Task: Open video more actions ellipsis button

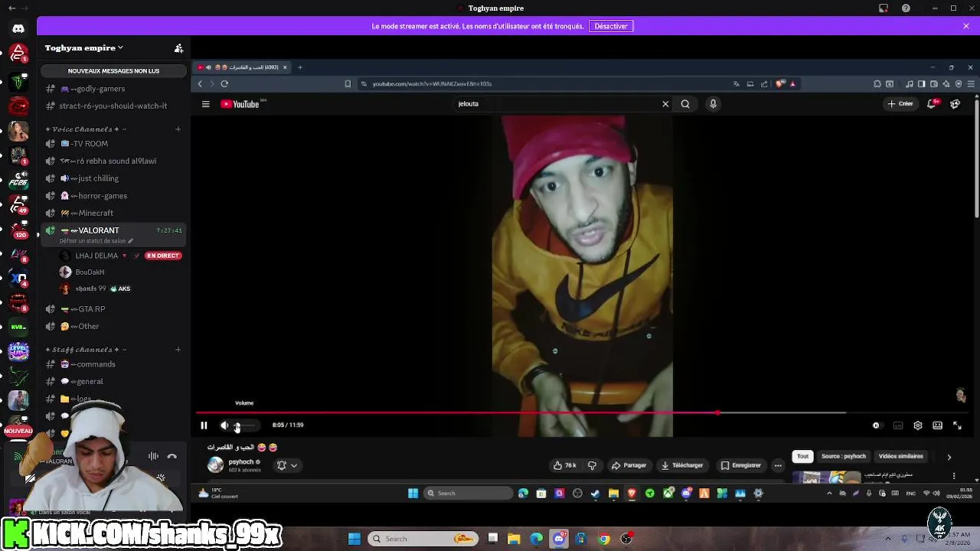Action: pos(778,465)
